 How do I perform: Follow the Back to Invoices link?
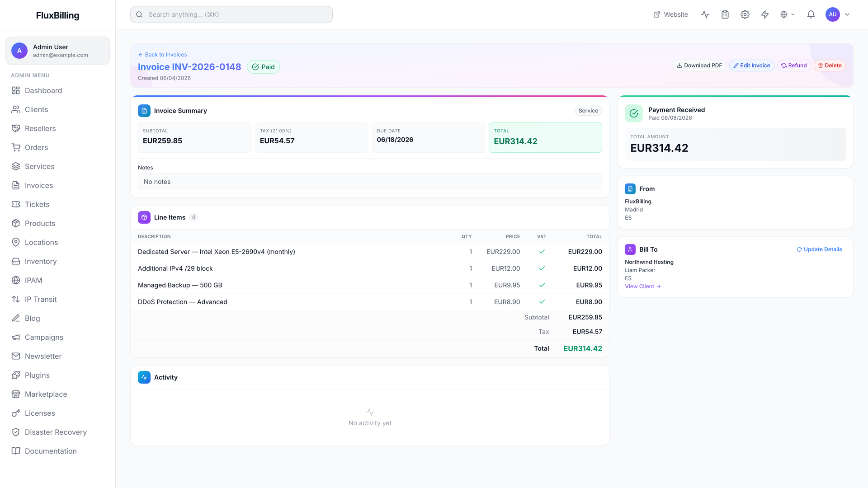coord(162,55)
